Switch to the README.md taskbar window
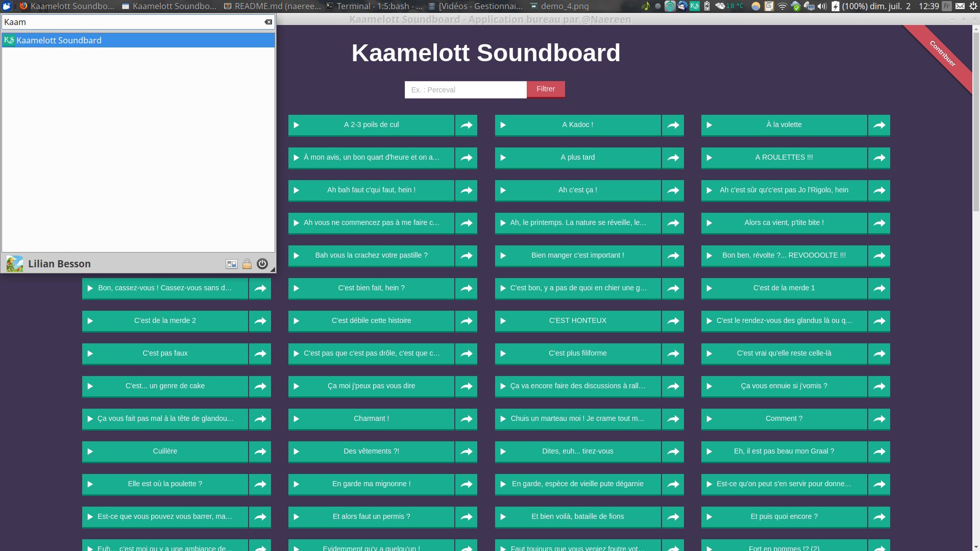Viewport: 980px width, 551px height. [273, 6]
